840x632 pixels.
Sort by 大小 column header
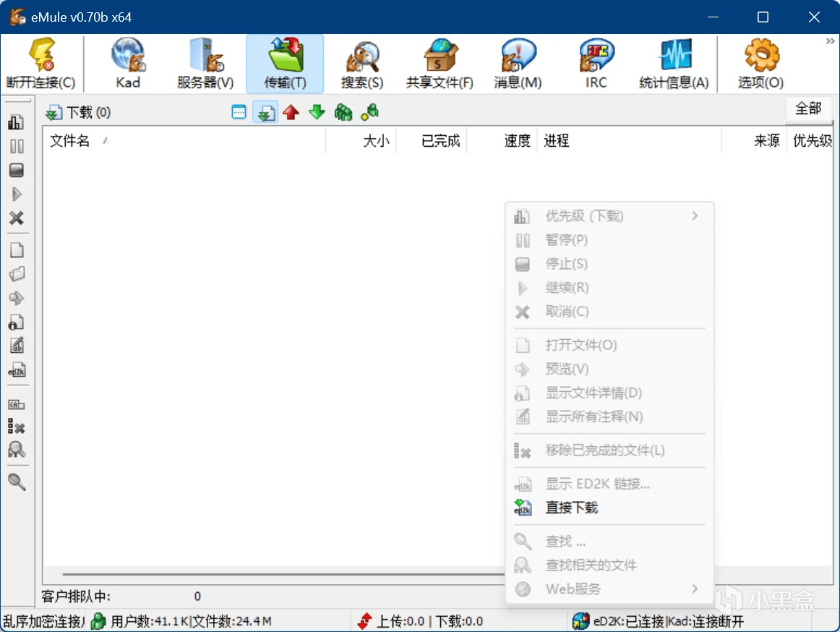point(361,141)
